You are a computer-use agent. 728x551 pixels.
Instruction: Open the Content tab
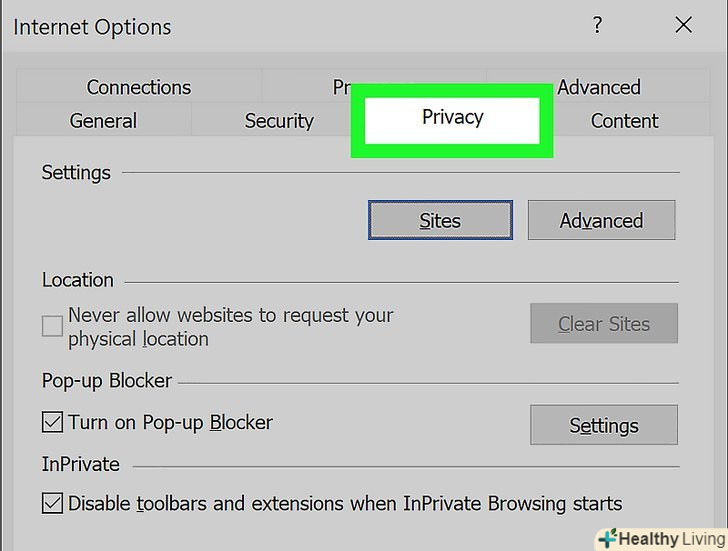(624, 121)
